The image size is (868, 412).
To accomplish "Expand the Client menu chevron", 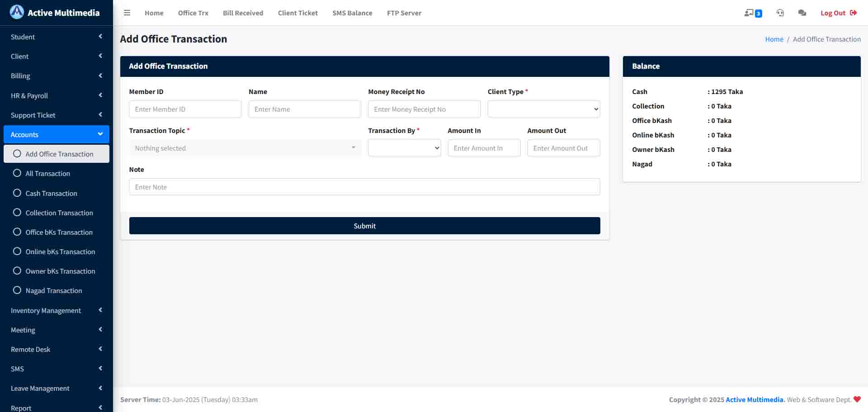I will coord(100,56).
